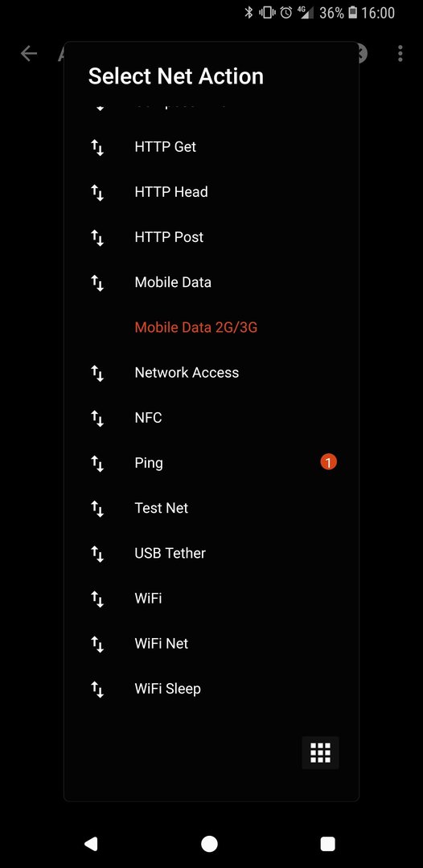Select the Test Net action

tap(211, 509)
